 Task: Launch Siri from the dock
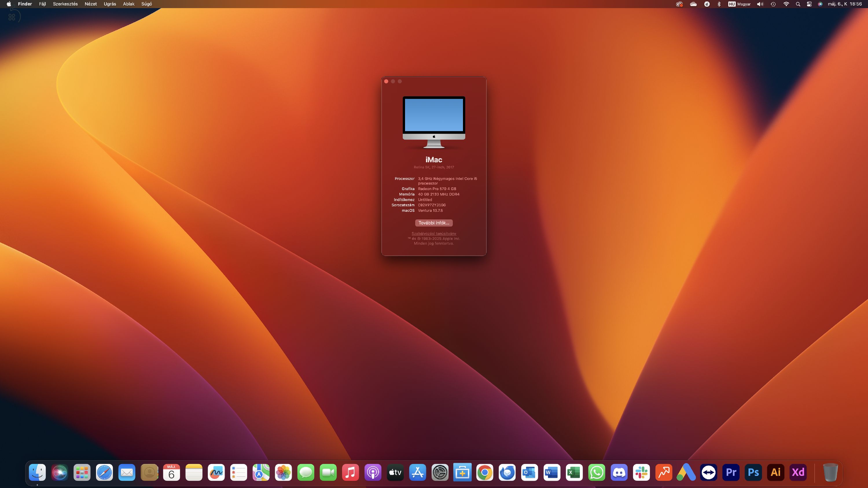[60, 472]
